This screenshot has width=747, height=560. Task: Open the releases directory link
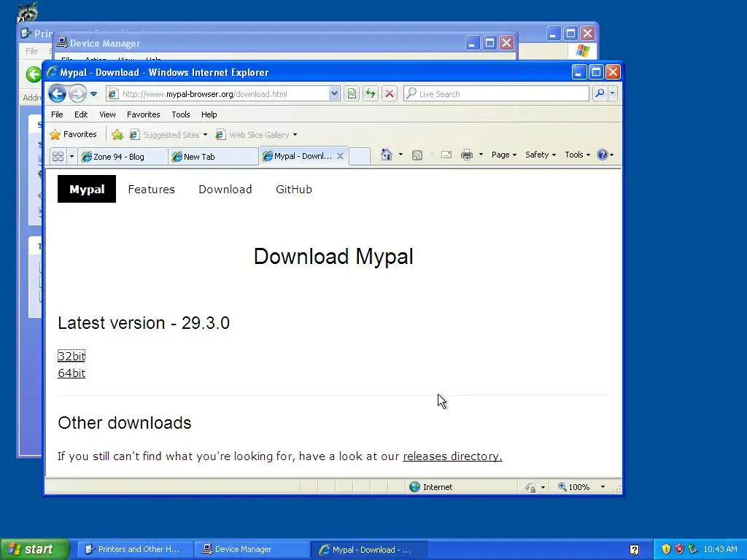point(452,456)
